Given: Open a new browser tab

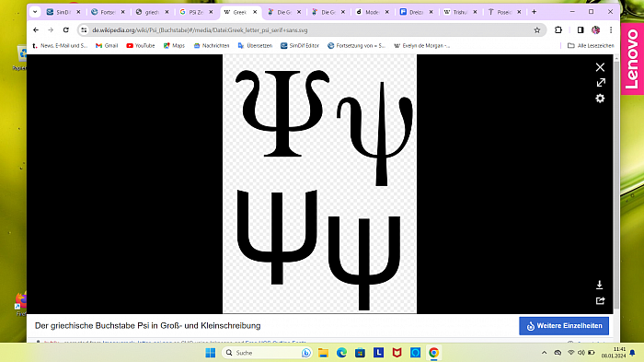Looking at the screenshot, I should click(534, 12).
